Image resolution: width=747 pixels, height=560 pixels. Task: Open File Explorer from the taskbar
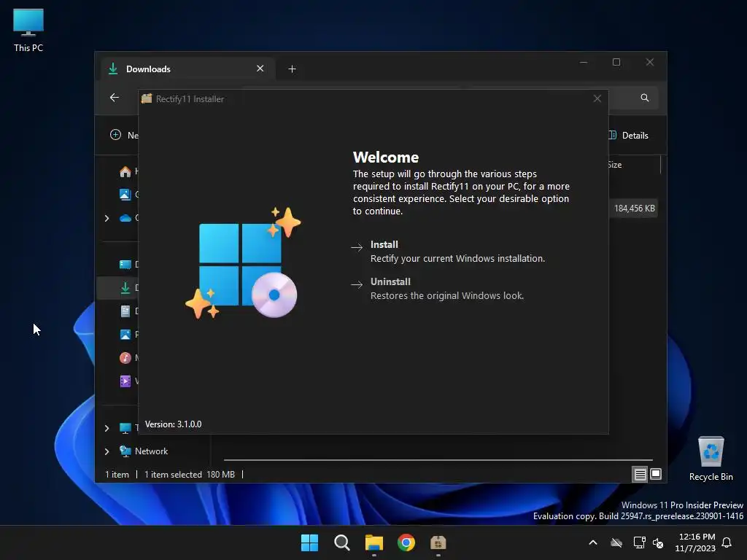(374, 542)
